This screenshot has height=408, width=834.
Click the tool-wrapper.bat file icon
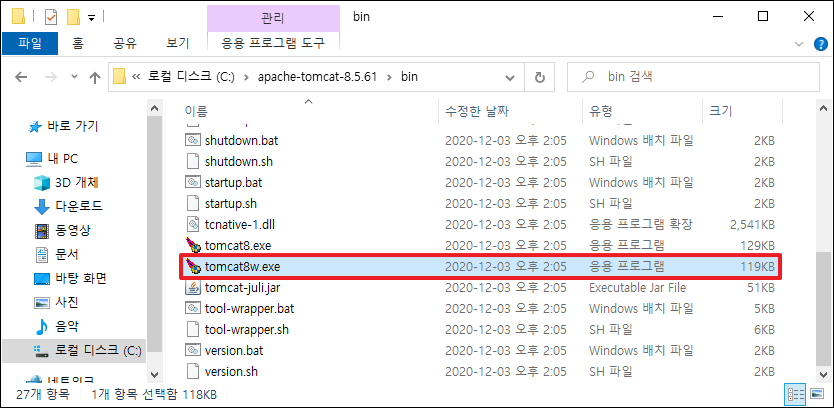tap(192, 309)
